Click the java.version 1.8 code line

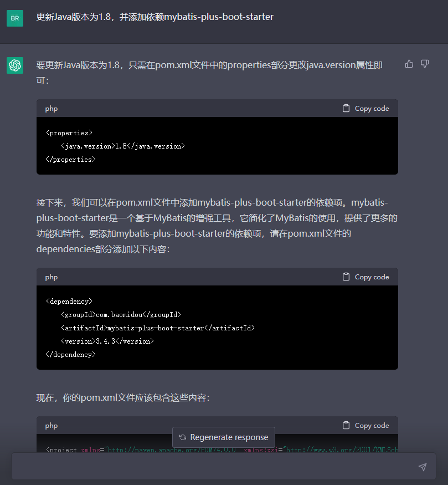coord(122,146)
